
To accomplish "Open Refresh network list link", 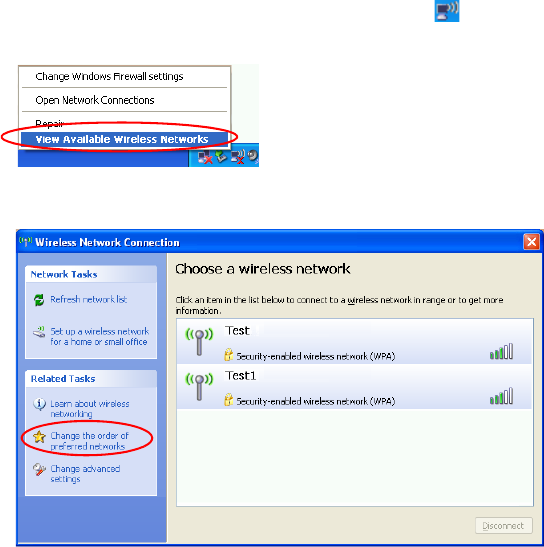I will pyautogui.click(x=88, y=299).
